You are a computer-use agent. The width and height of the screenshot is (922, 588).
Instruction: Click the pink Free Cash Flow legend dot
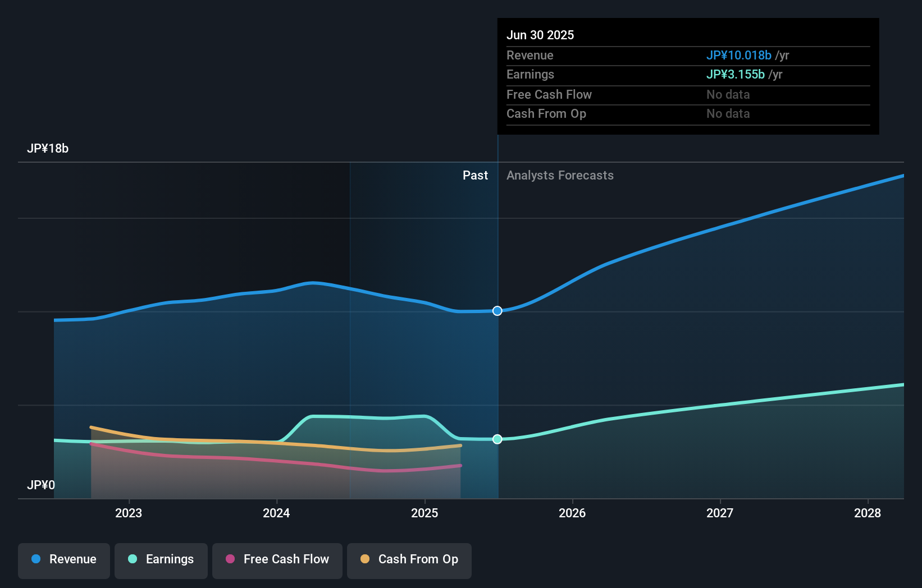[229, 559]
